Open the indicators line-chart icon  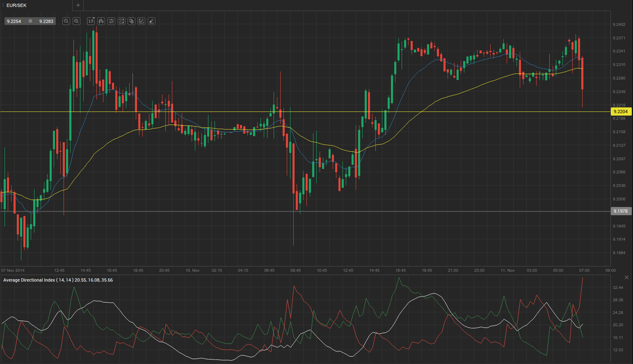[121, 21]
